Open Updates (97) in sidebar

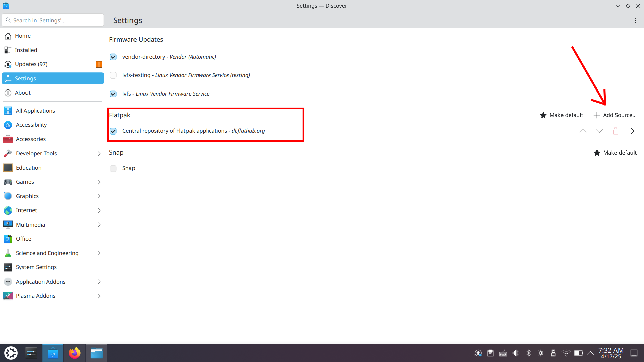coord(53,64)
